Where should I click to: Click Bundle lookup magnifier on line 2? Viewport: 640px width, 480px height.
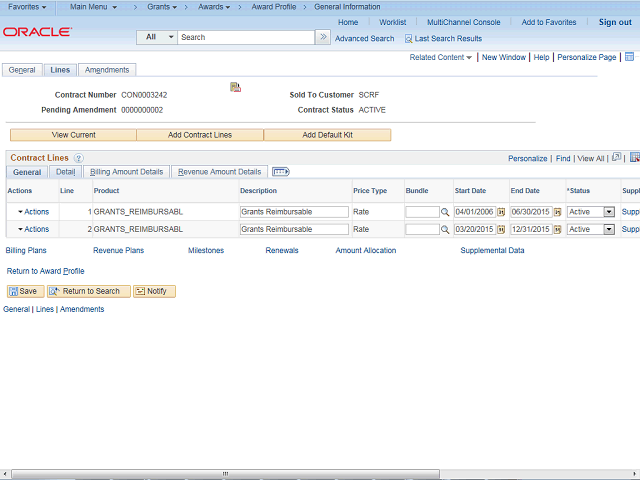[445, 230]
